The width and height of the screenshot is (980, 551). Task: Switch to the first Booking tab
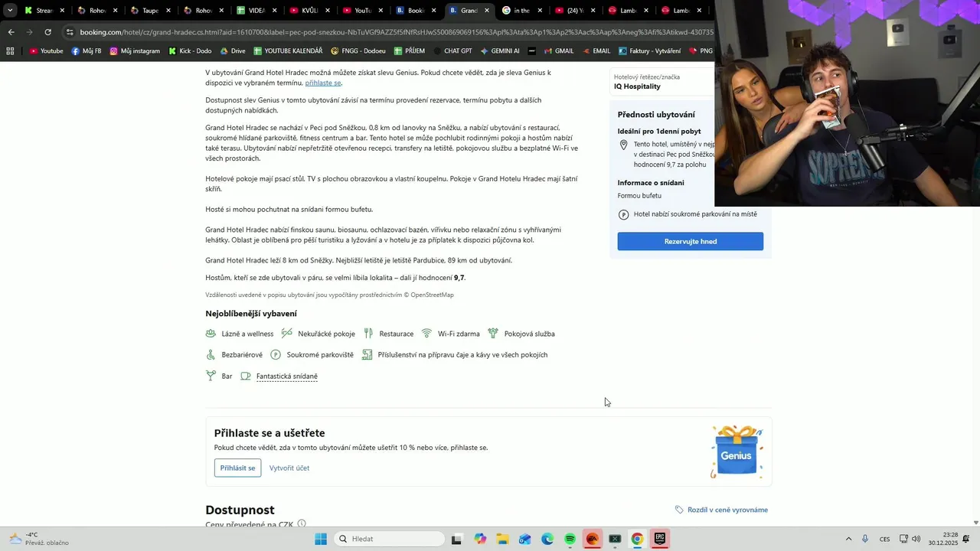(x=410, y=11)
